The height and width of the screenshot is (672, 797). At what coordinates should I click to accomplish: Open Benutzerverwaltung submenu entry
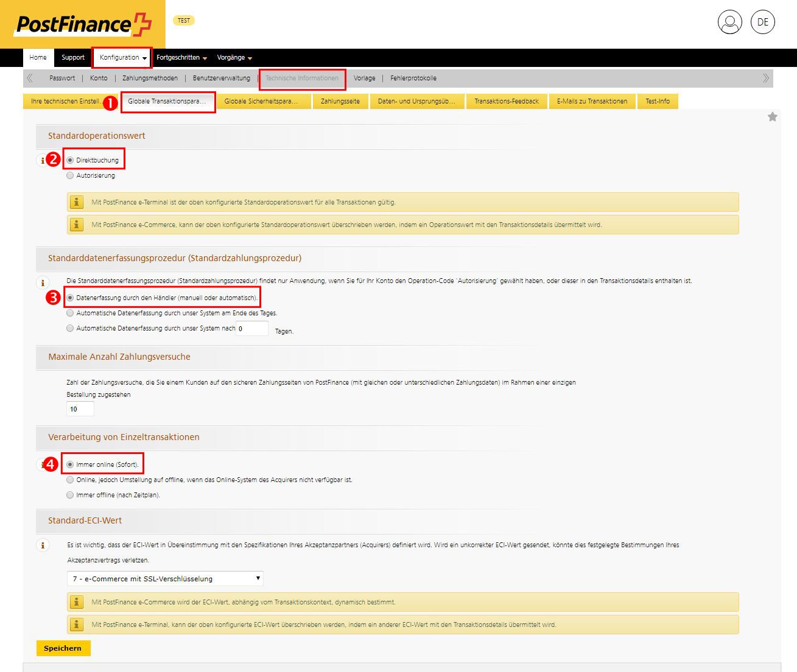pos(222,78)
